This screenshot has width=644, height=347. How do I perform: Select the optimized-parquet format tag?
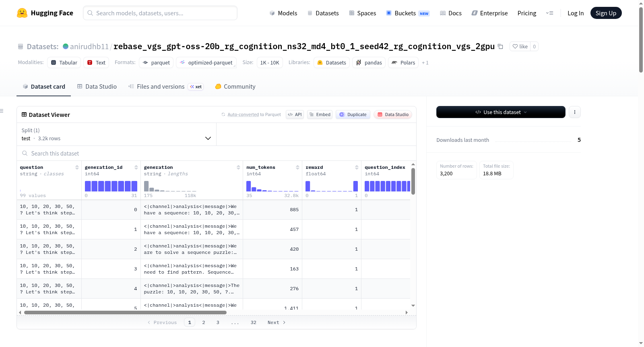(206, 62)
